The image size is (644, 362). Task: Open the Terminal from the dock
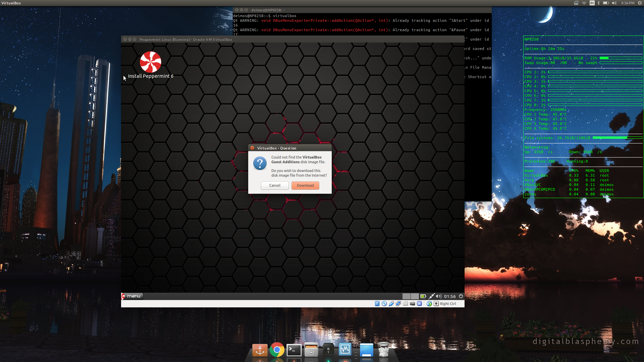click(x=294, y=350)
